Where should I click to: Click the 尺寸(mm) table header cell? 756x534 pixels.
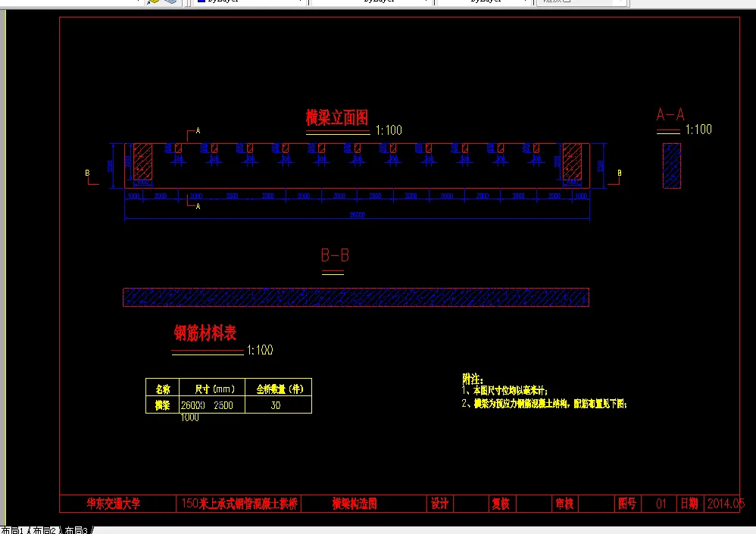pyautogui.click(x=212, y=389)
